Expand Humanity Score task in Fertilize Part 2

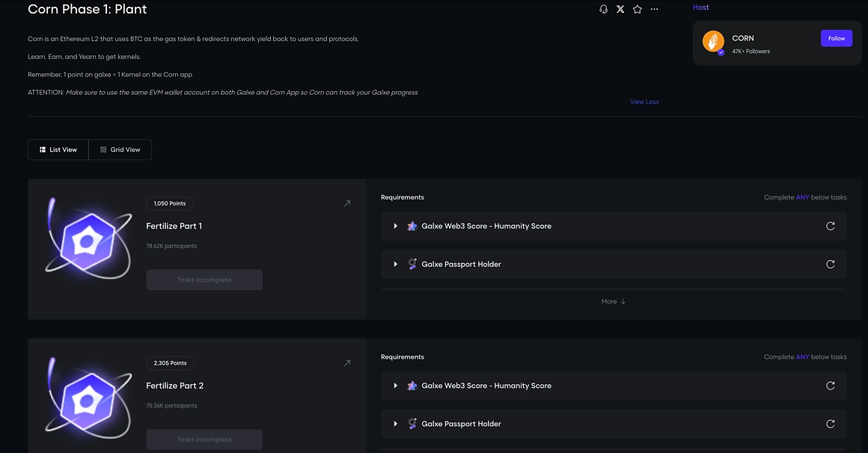[395, 386]
